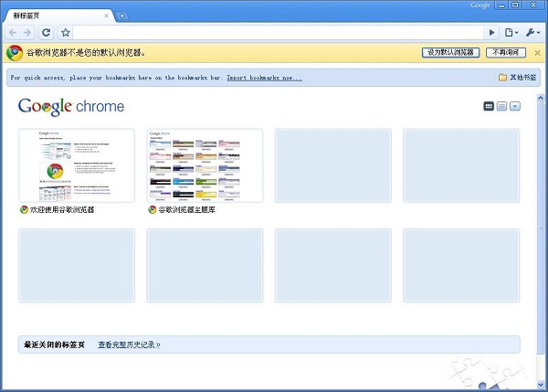Click the Google Chrome logo
The image size is (548, 392).
(x=71, y=106)
